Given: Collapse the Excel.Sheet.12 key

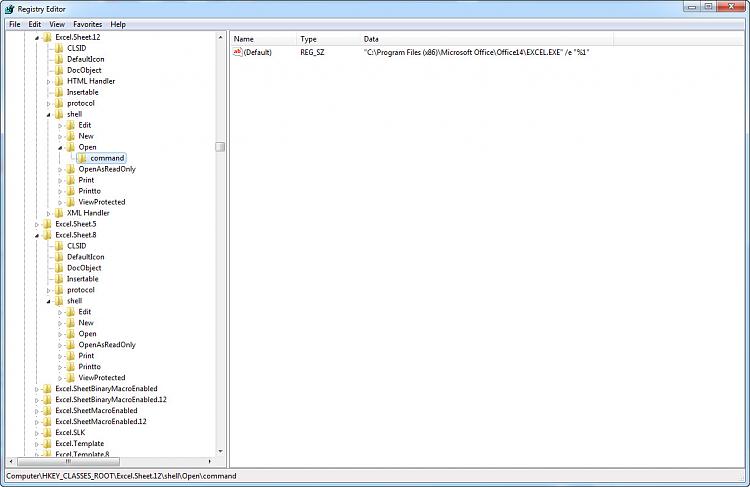Looking at the screenshot, I should (37, 38).
